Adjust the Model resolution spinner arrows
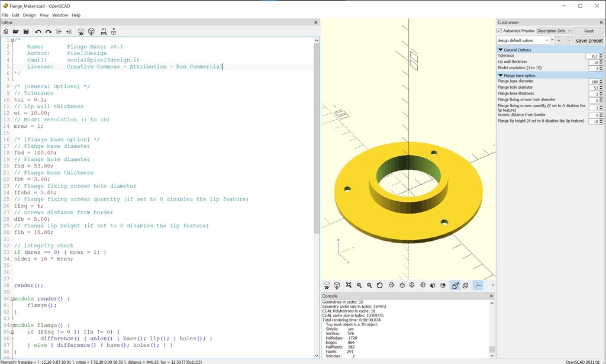The height and width of the screenshot is (364, 606). click(601, 69)
